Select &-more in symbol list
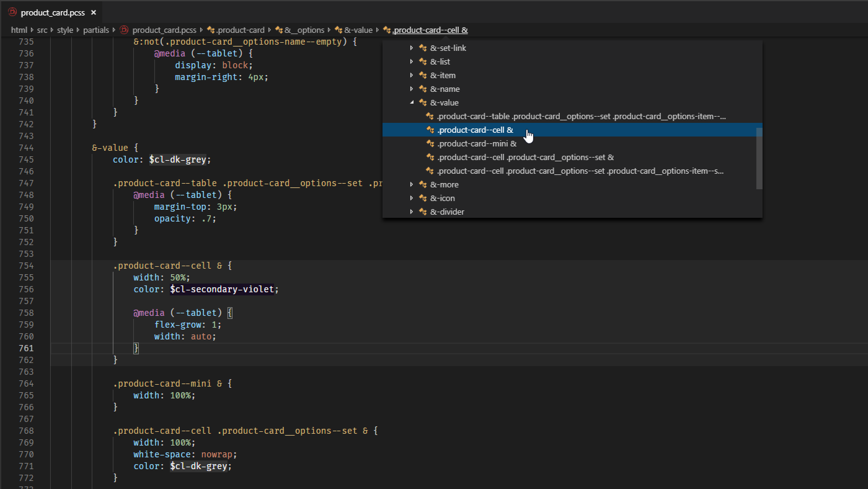Viewport: 868px width, 489px height. [445, 184]
